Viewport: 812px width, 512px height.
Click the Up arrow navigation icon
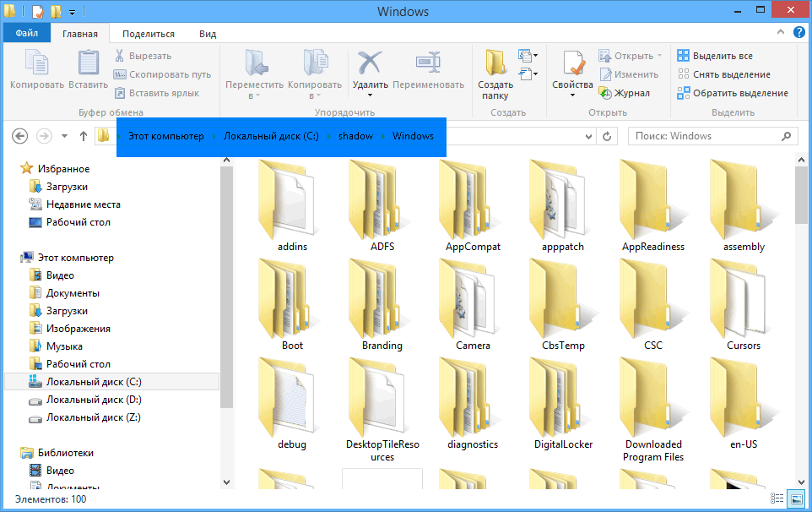tap(83, 136)
